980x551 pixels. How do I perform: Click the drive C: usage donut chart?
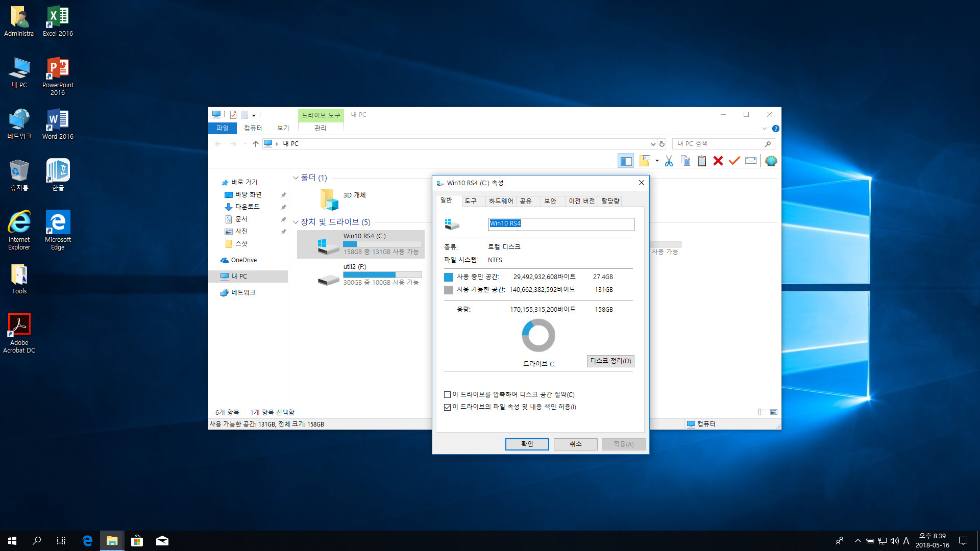coord(538,335)
